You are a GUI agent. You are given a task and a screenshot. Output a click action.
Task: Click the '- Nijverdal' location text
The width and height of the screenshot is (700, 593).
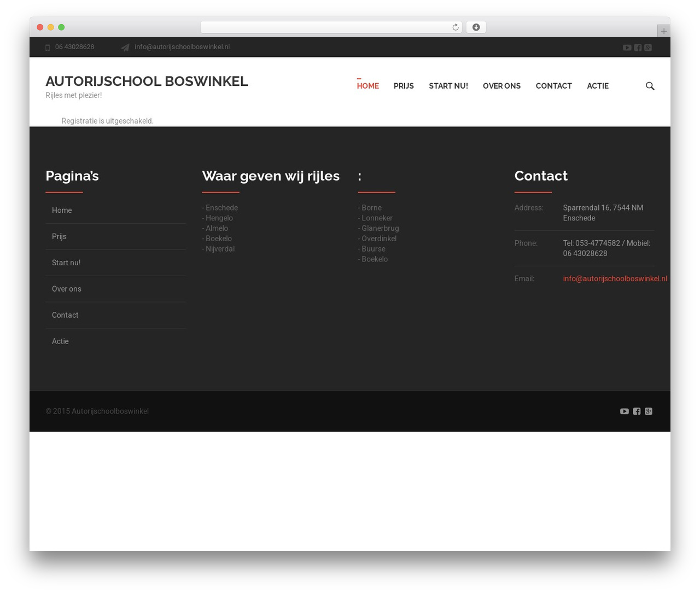click(218, 249)
